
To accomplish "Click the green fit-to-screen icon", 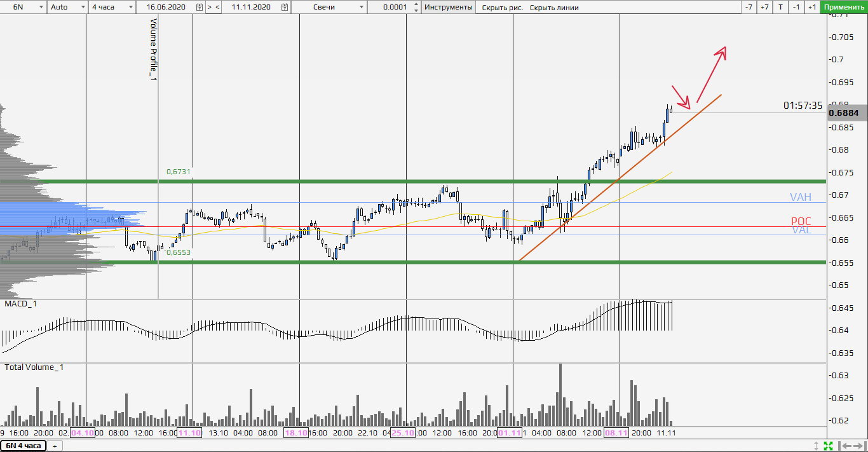I will point(828,446).
